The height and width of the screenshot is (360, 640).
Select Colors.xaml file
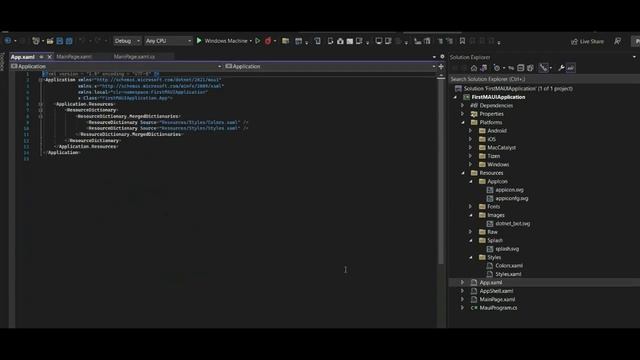point(509,266)
